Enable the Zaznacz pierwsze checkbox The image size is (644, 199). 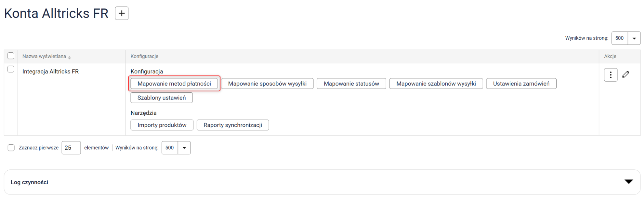click(x=11, y=148)
